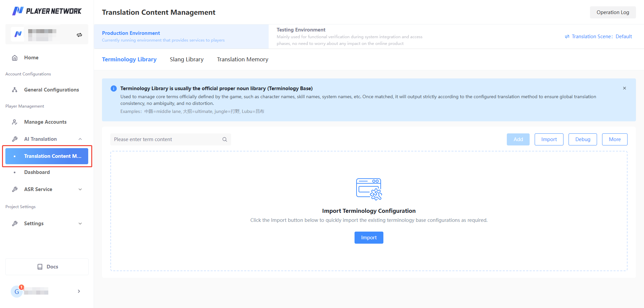Click the outlined Import button in toolbar
Image resolution: width=644 pixels, height=308 pixels.
tap(549, 139)
